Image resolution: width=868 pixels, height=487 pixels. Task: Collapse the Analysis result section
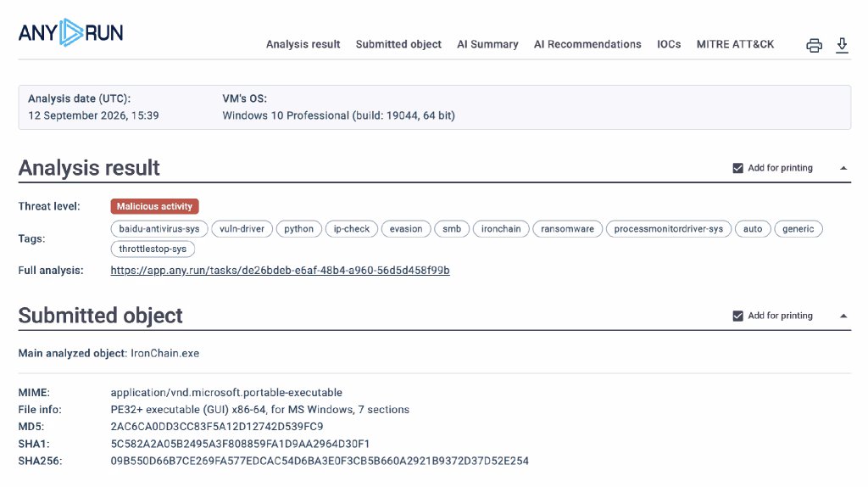(843, 168)
